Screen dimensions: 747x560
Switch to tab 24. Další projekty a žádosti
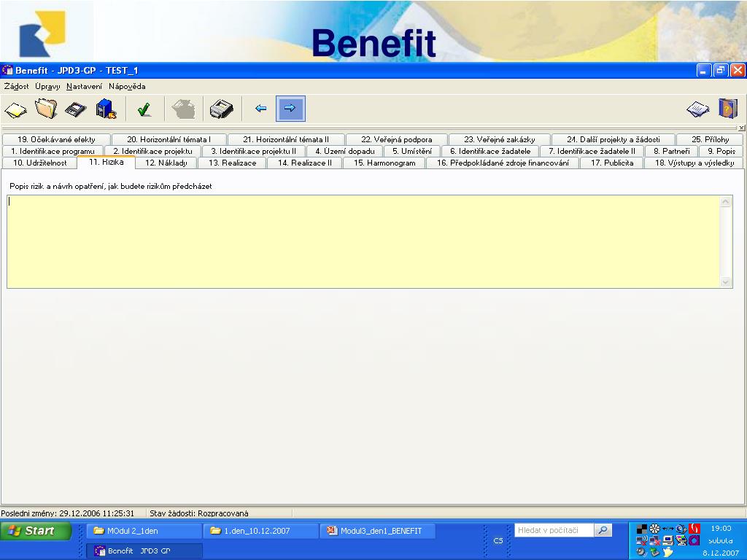pos(613,139)
